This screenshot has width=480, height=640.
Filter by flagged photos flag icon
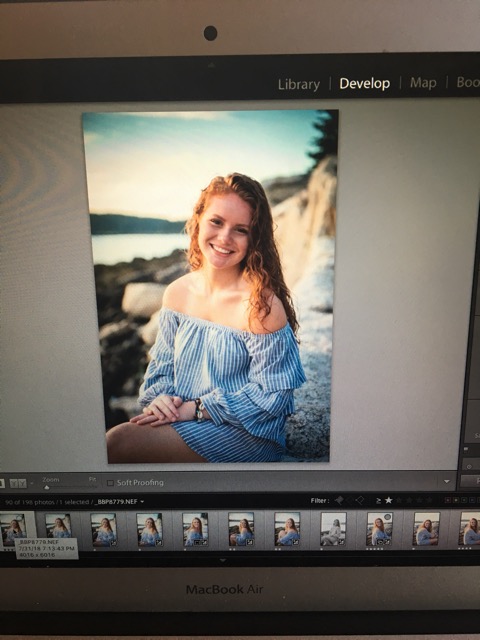pos(339,500)
